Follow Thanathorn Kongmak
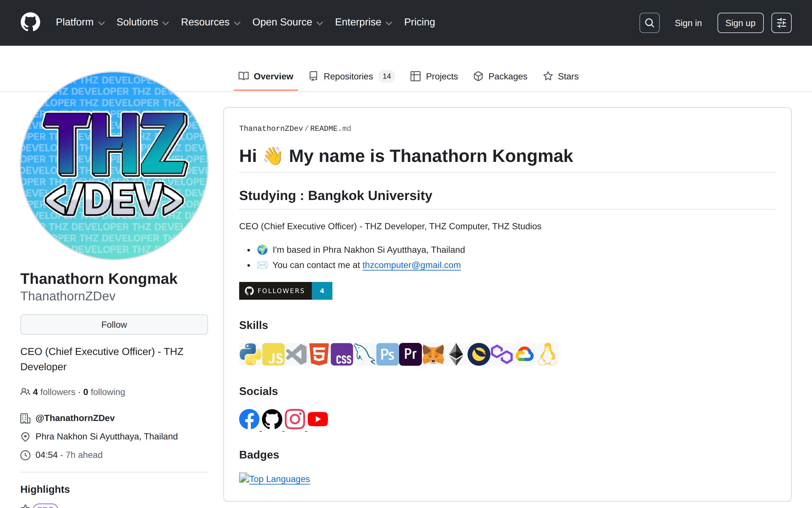The image size is (812, 508). (114, 324)
